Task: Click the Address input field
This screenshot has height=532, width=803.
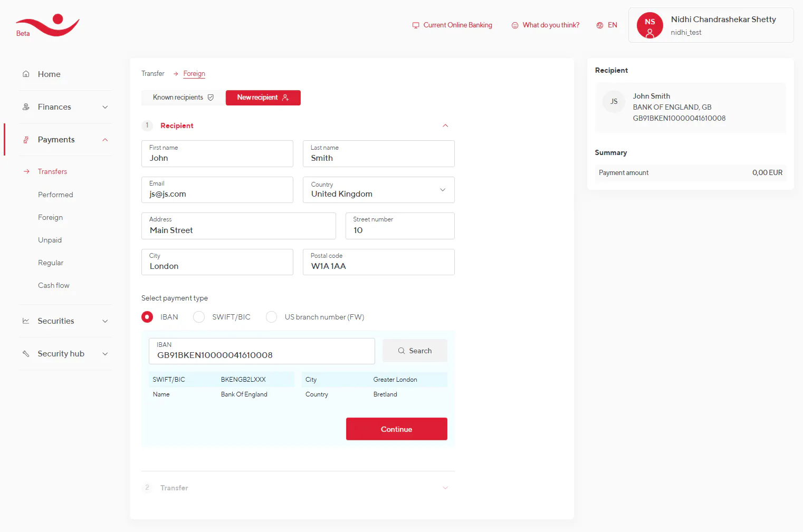Action: pyautogui.click(x=238, y=226)
